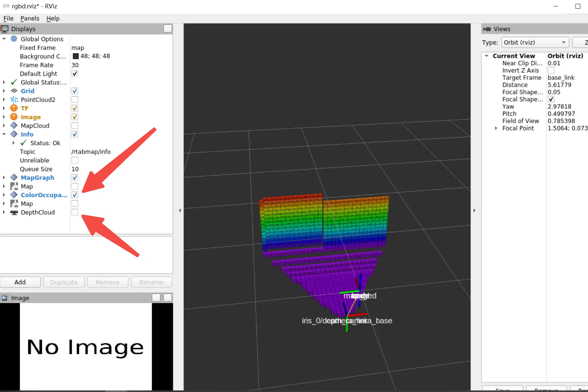The height and width of the screenshot is (392, 588).
Task: Click the Background Color swatch
Action: pos(76,56)
